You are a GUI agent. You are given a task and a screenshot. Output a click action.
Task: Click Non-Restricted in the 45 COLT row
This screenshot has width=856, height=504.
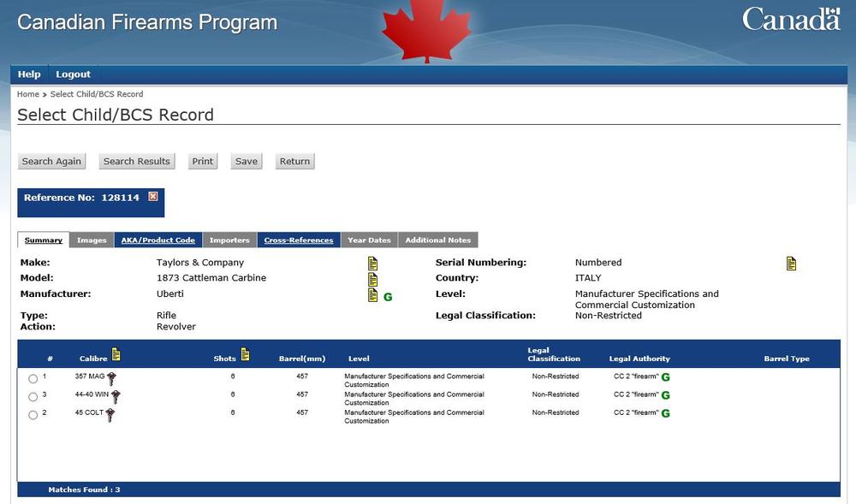pyautogui.click(x=556, y=413)
